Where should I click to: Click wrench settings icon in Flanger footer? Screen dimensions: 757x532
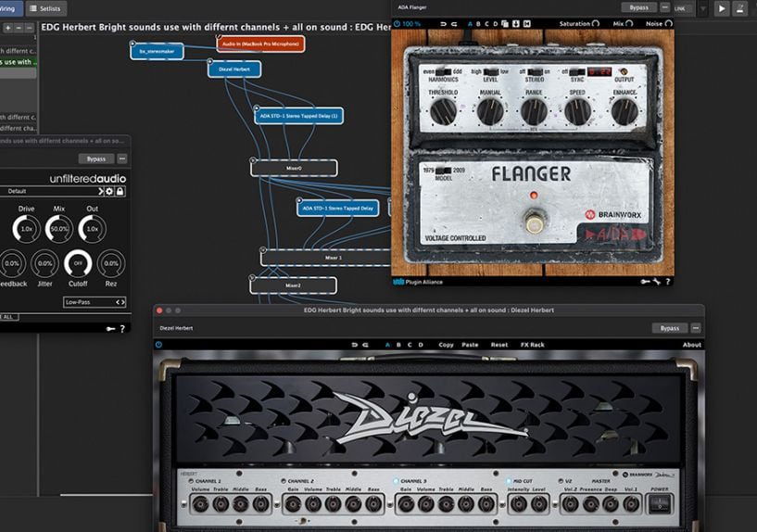[x=657, y=282]
